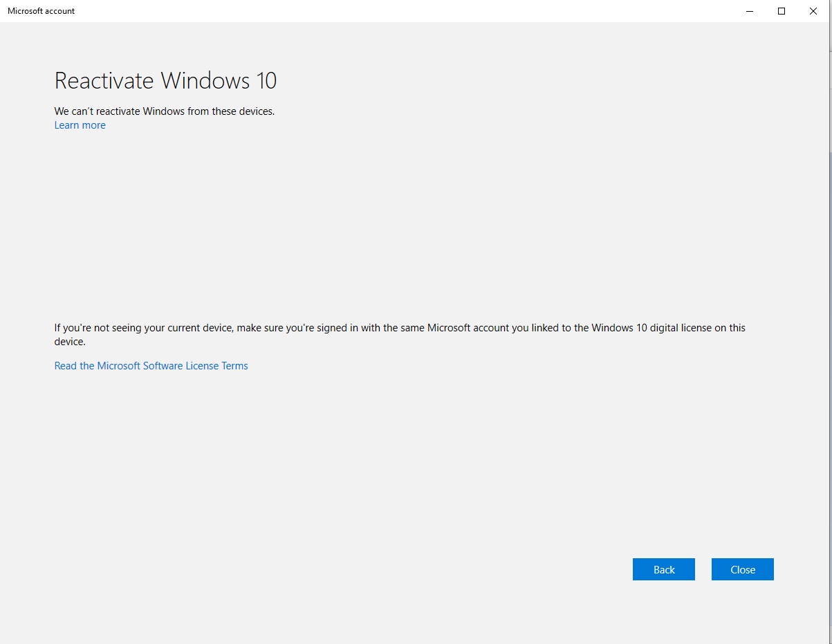
Task: Maximize the Microsoft account window
Action: pos(782,11)
